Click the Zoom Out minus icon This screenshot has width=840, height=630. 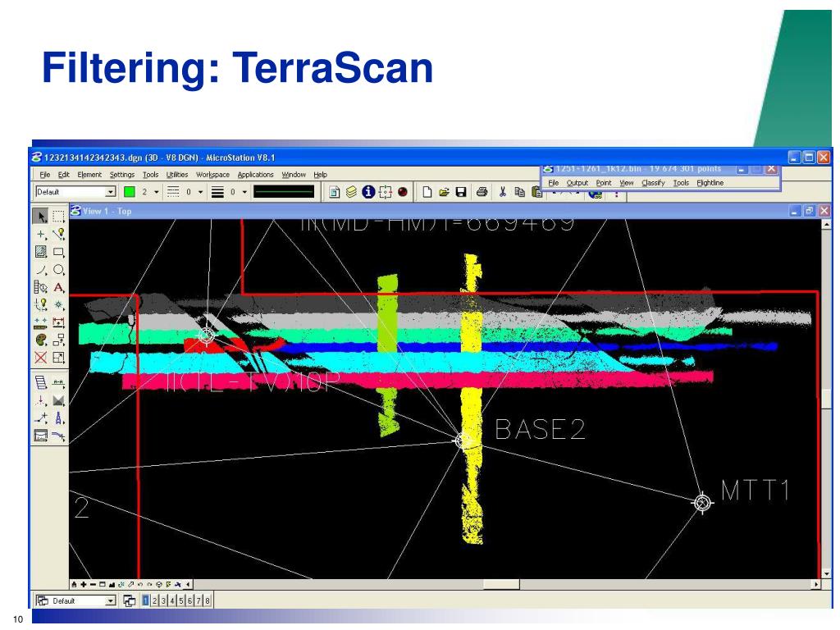coord(93,584)
